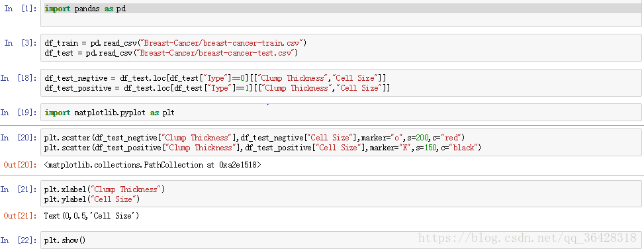Viewport: 644px width, 251px height.
Task: Select the import matplotlib.pyplot cell
Action: point(341,113)
